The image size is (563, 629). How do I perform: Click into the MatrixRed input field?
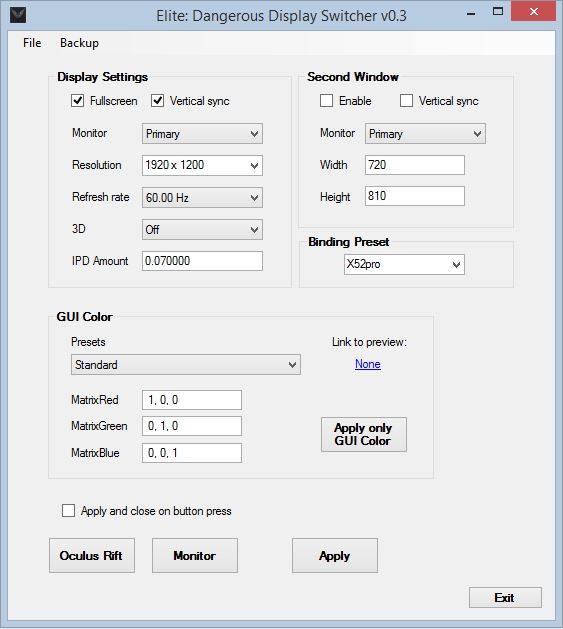[x=192, y=400]
